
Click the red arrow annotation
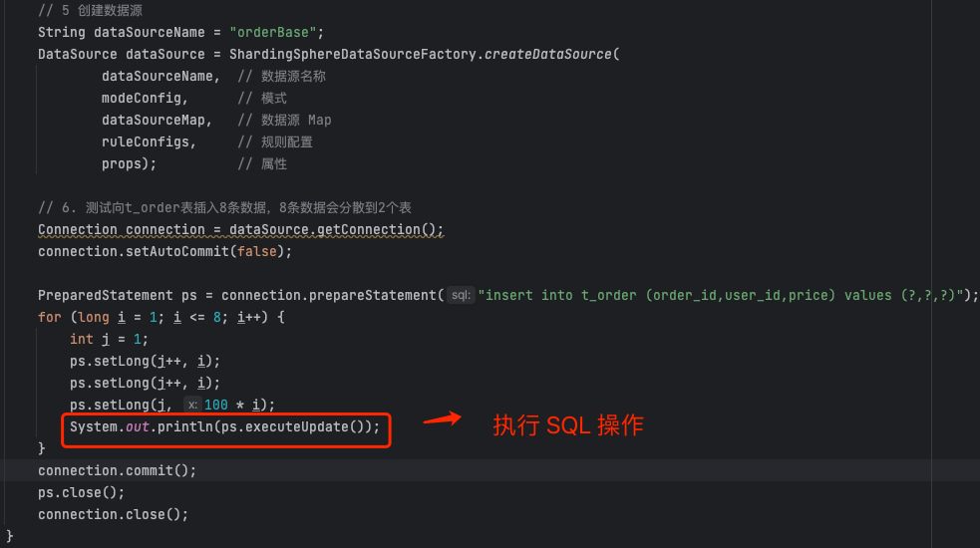(x=442, y=419)
